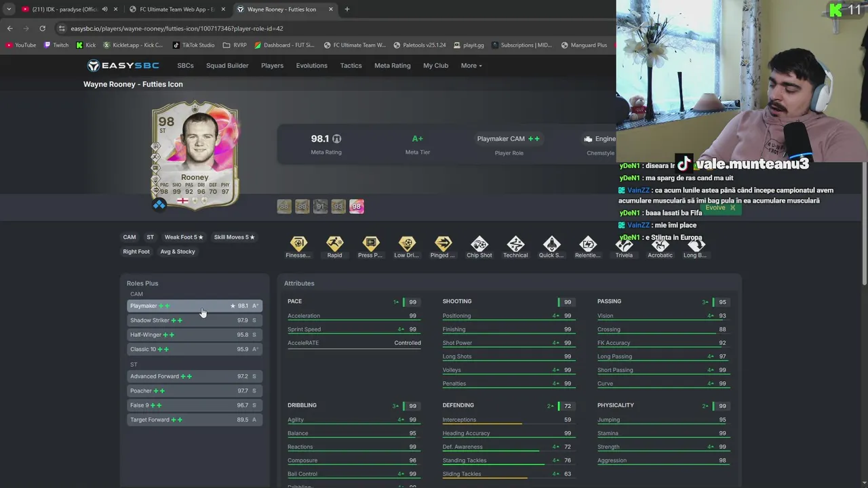Click the blue diamond badge under Rooney card
This screenshot has width=868, height=488.
click(159, 205)
